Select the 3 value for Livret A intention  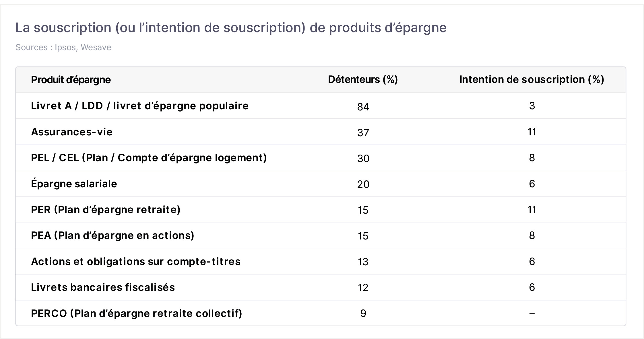click(532, 106)
